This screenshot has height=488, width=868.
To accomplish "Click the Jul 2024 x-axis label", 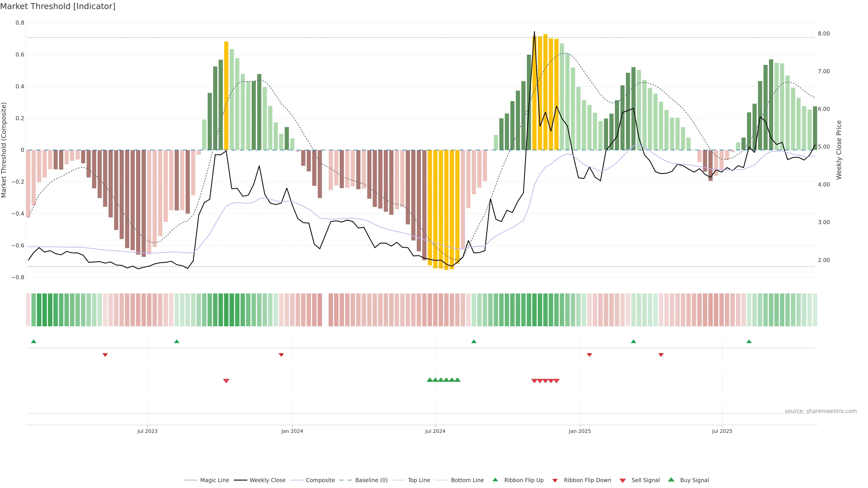I will tap(435, 431).
